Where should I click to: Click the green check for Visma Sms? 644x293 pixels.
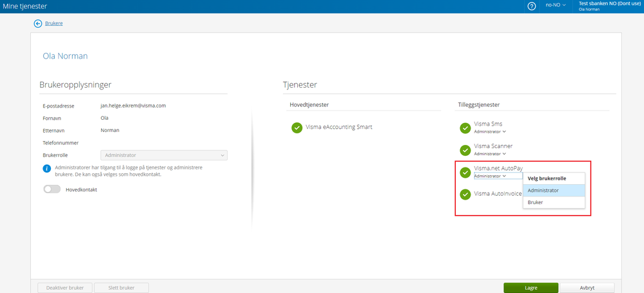pos(465,128)
